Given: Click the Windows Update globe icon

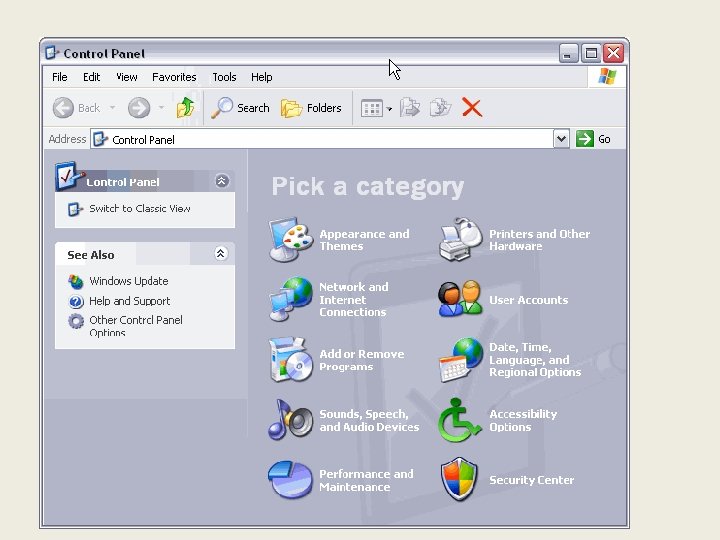Looking at the screenshot, I should [x=76, y=281].
